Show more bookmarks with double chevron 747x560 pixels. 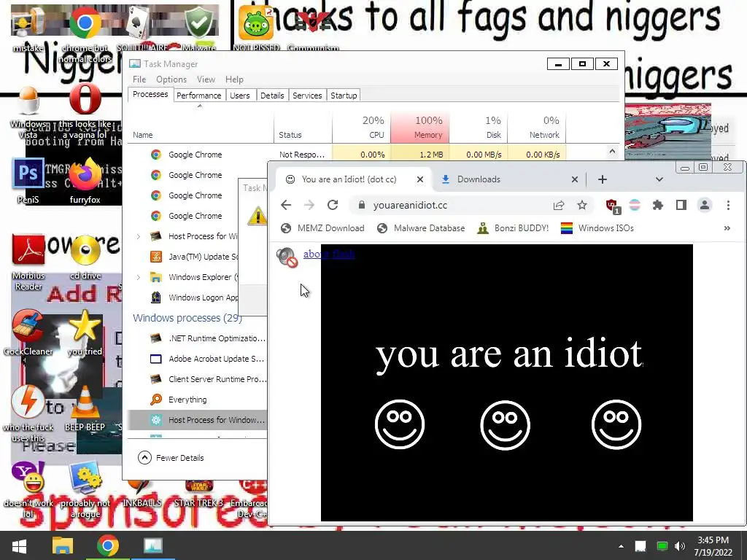click(x=727, y=228)
